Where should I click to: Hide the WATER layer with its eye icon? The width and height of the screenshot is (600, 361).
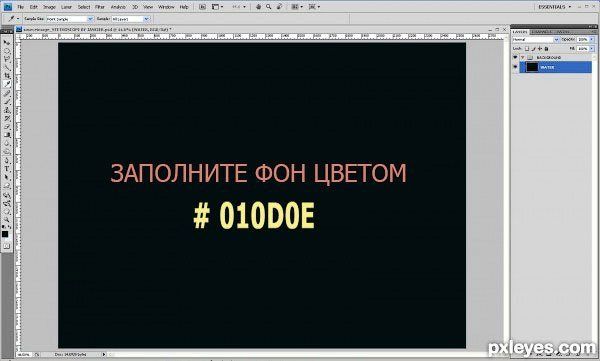515,67
